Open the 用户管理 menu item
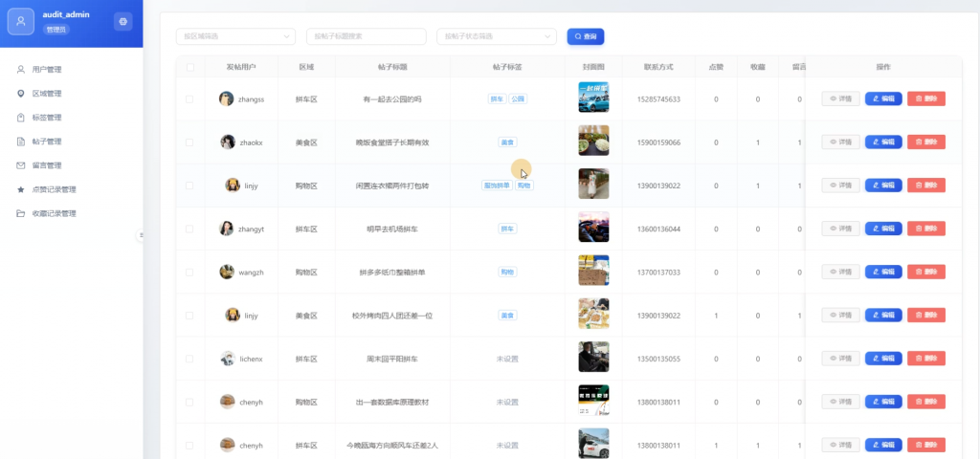 [x=47, y=69]
